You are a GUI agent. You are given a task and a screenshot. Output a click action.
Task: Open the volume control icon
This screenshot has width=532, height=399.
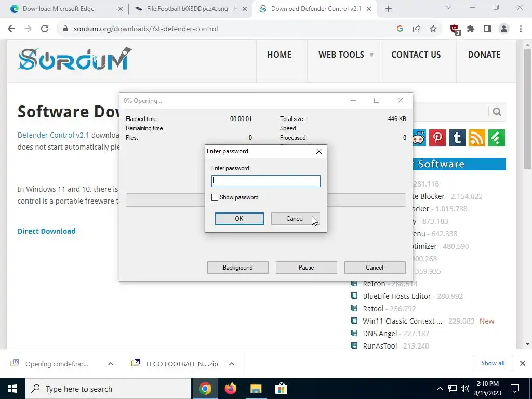[465, 389]
